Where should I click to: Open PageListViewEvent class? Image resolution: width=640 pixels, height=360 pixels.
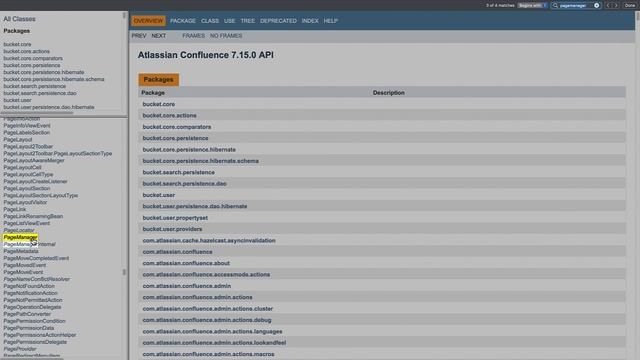point(27,223)
